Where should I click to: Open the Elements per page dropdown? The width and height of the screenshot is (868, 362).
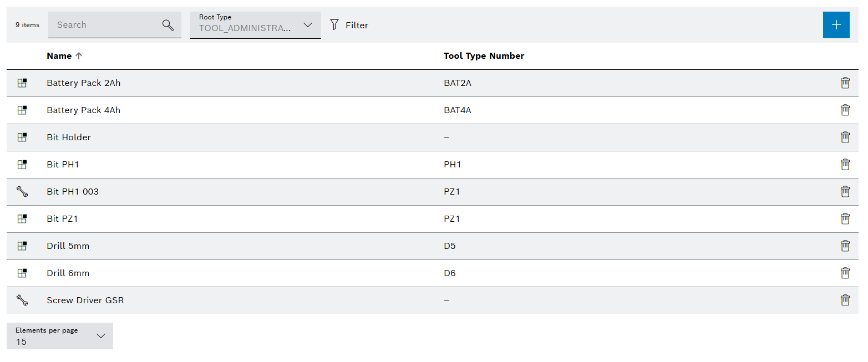point(60,336)
